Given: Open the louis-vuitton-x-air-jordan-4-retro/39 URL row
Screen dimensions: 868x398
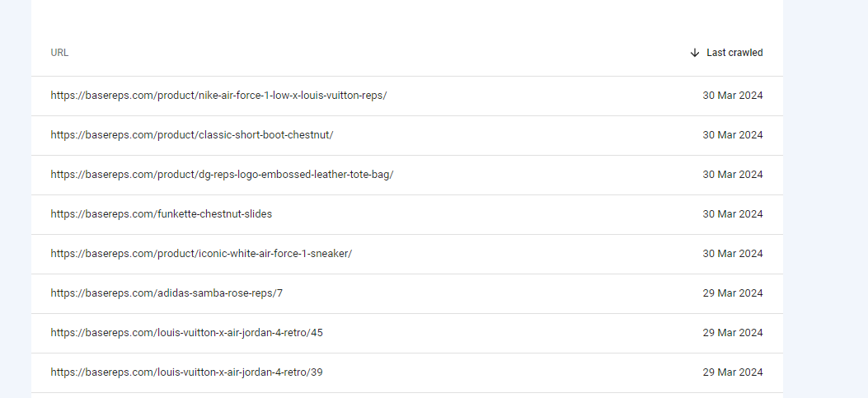Looking at the screenshot, I should pyautogui.click(x=407, y=372).
